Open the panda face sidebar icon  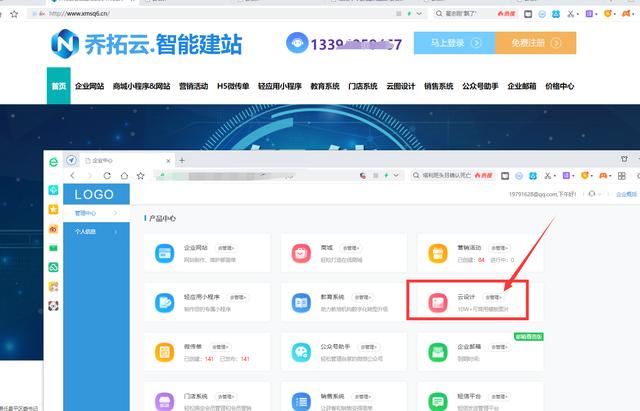click(53, 306)
